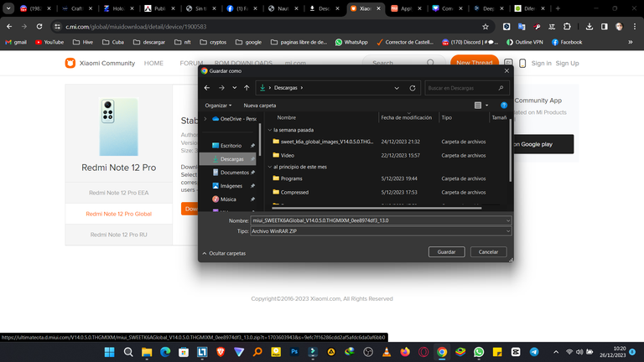644x362 pixels.
Task: Change the view layout icon in dialog
Action: (x=478, y=106)
